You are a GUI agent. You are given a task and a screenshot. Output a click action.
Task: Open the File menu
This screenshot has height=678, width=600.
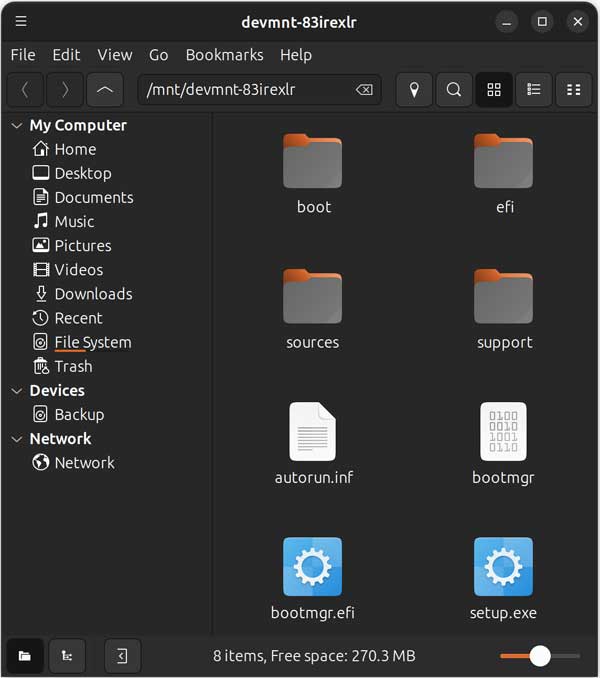23,55
